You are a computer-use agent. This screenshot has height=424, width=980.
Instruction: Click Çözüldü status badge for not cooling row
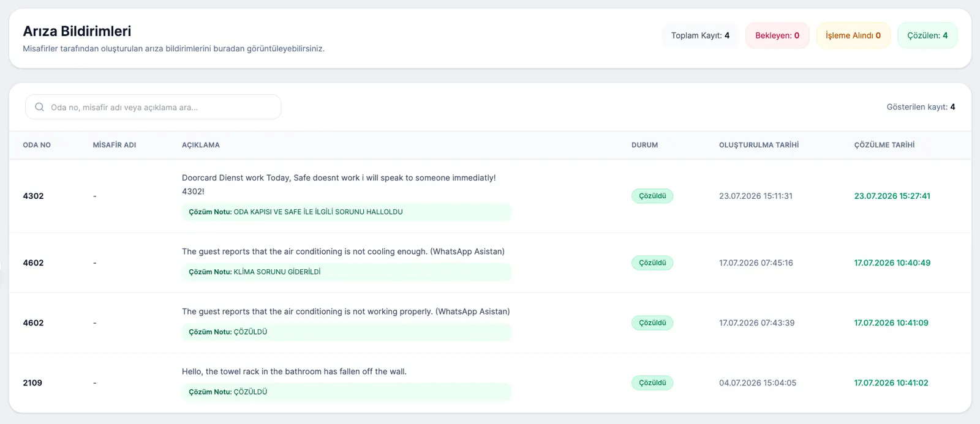(652, 262)
